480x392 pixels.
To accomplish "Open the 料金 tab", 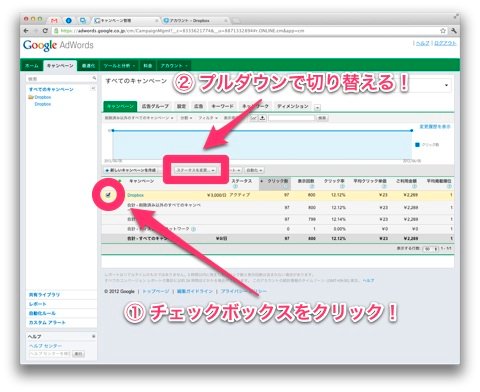I will 148,66.
